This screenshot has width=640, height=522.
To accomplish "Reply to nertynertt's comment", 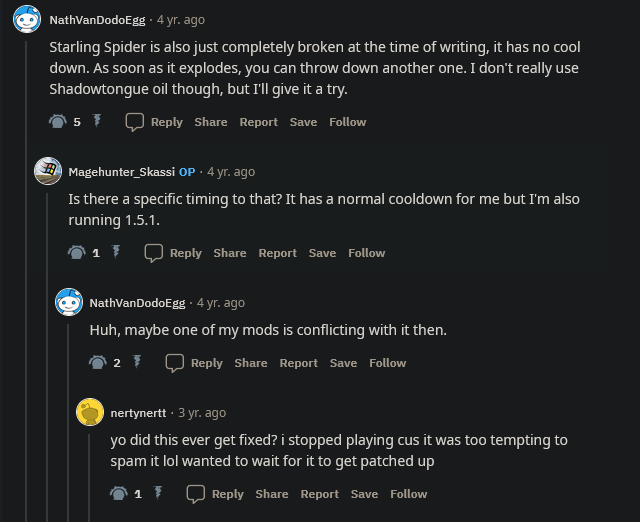I will coord(215,493).
